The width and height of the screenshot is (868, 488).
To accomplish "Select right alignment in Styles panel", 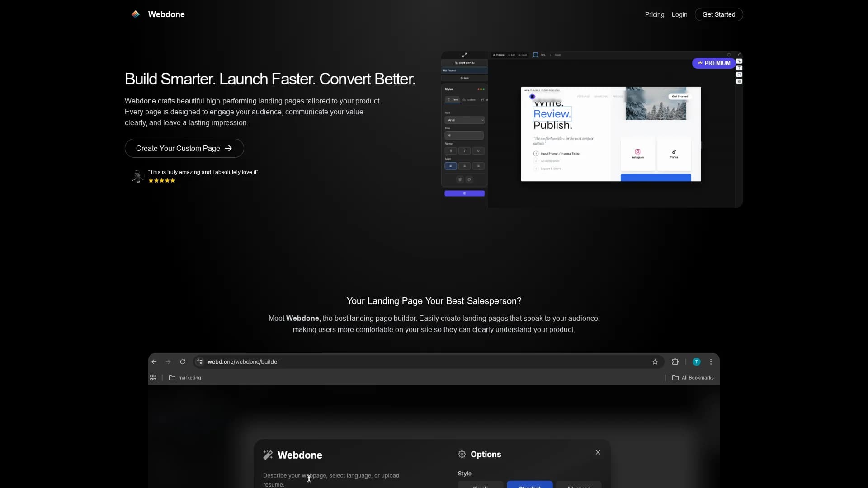I will point(478,166).
